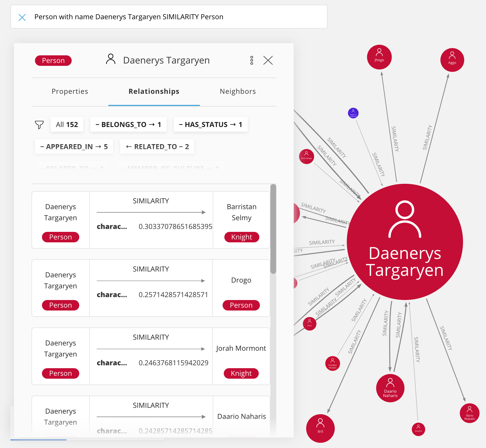Filter by incoming RELATED_TO relationships
This screenshot has height=448, width=486.
pos(157,147)
